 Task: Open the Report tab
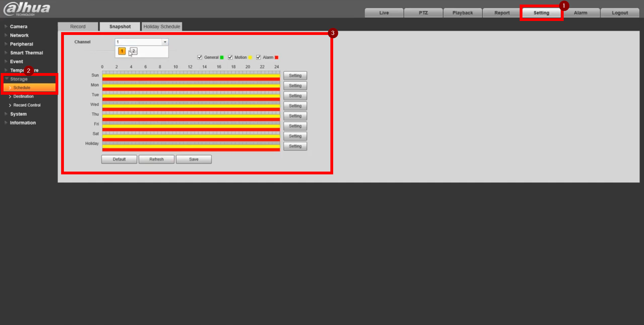point(502,13)
